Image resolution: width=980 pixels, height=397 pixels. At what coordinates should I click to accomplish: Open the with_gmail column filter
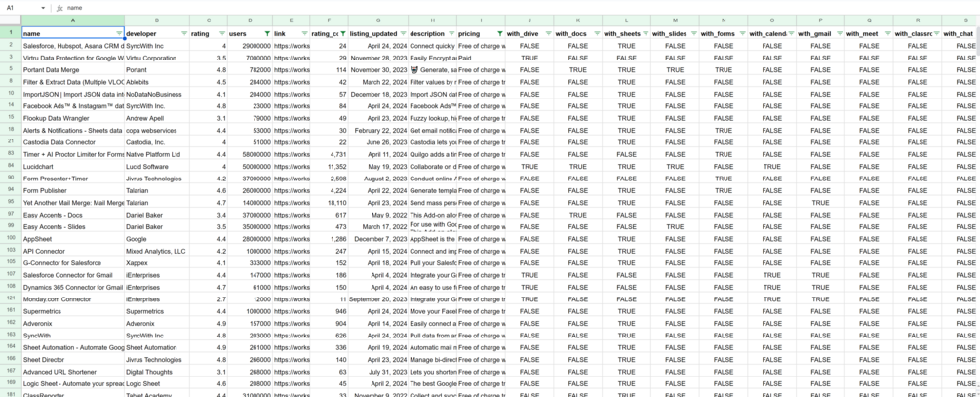click(840, 33)
